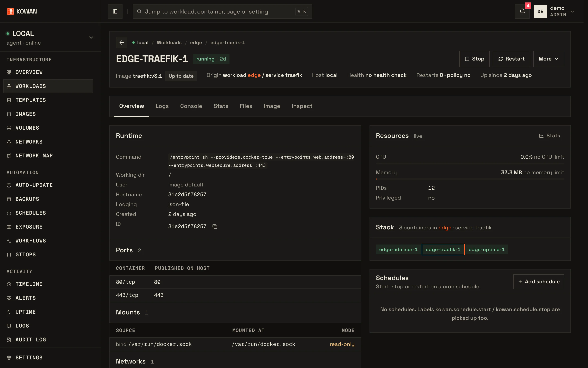Click the 80/tcp port row
The image size is (588, 368).
click(x=235, y=282)
